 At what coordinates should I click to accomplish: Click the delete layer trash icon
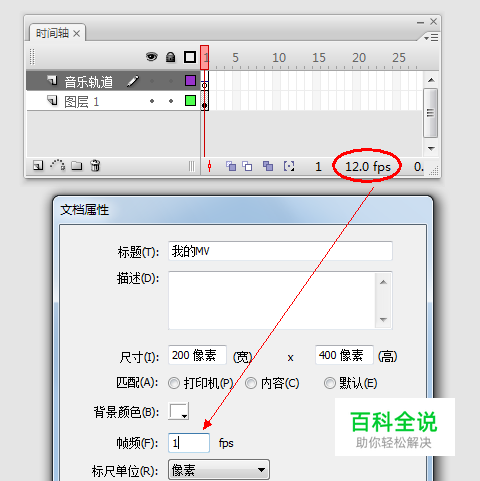pos(95,165)
